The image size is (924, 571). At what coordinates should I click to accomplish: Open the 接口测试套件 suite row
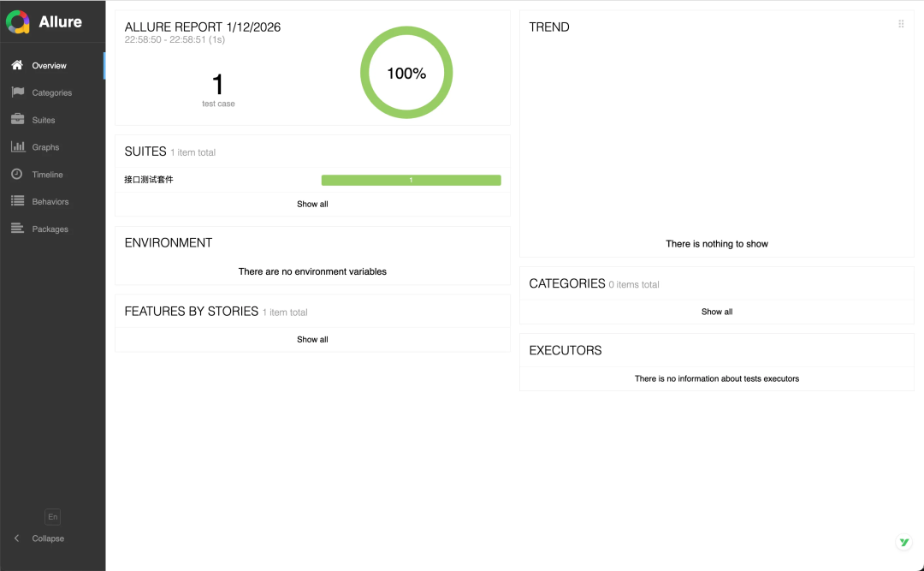point(312,180)
